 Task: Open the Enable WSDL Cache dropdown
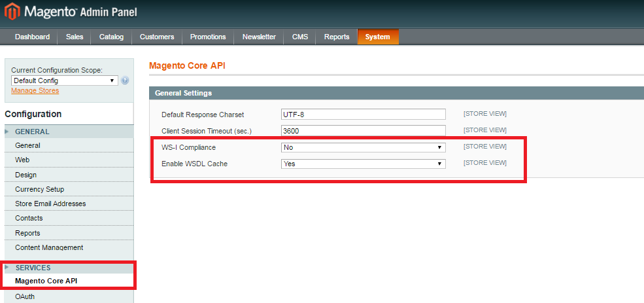click(x=364, y=164)
